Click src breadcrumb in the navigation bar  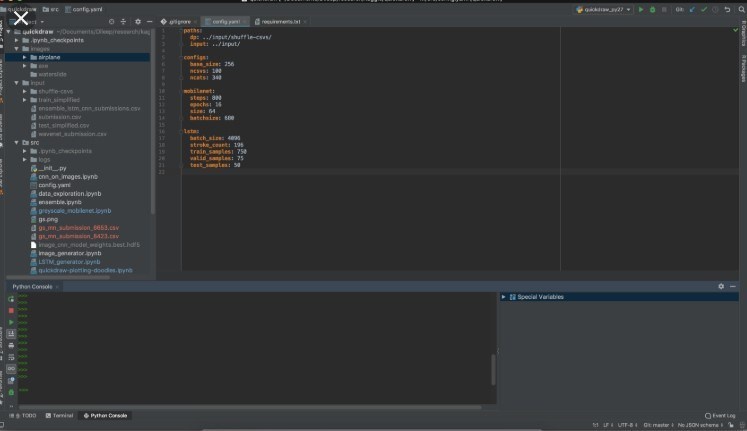tap(51, 9)
